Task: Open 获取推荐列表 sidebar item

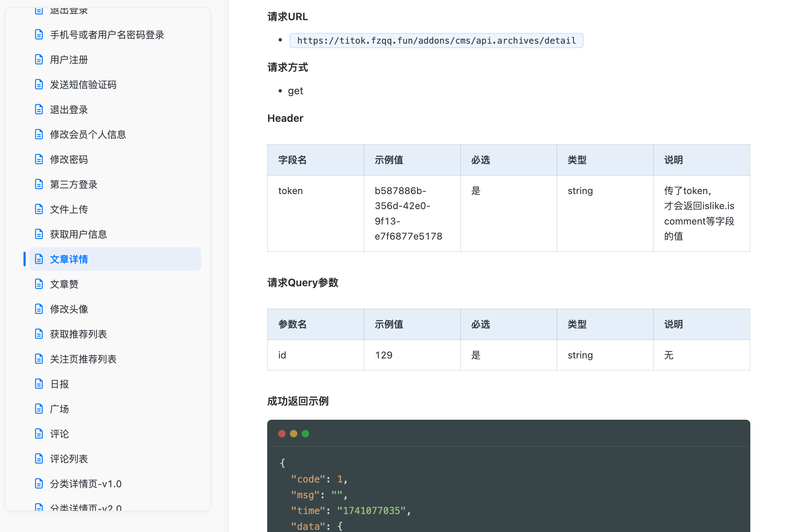Action: (x=78, y=334)
